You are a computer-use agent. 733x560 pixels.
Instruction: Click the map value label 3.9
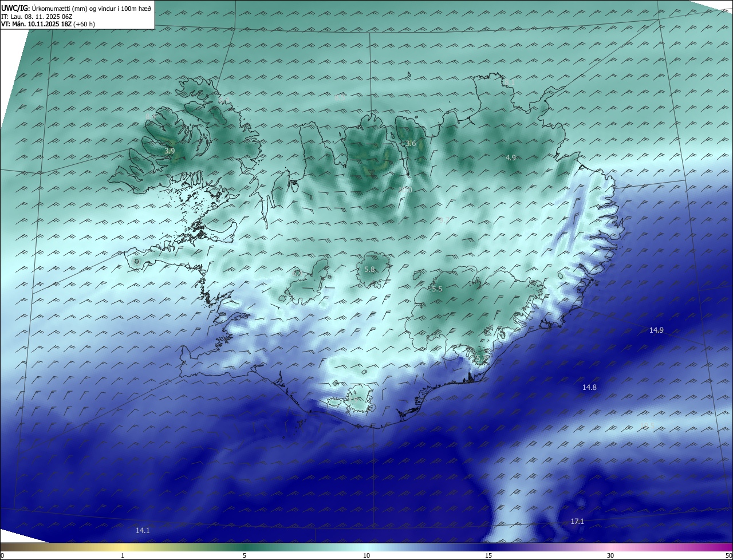[x=170, y=151]
